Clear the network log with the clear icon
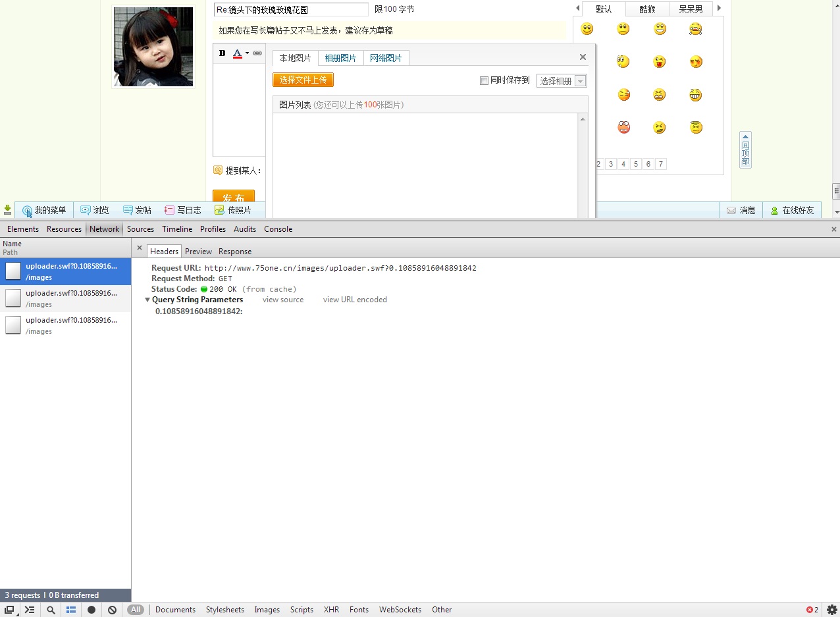Viewport: 840px width, 617px height. pos(112,610)
